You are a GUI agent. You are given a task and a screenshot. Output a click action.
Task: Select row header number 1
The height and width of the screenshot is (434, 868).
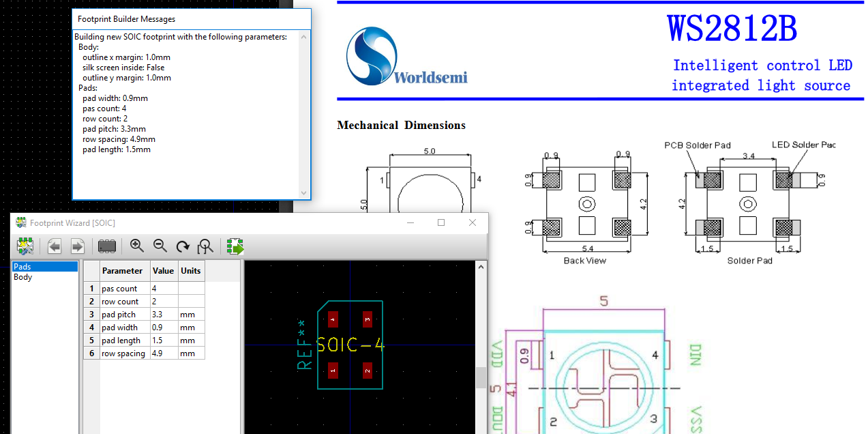click(x=91, y=289)
